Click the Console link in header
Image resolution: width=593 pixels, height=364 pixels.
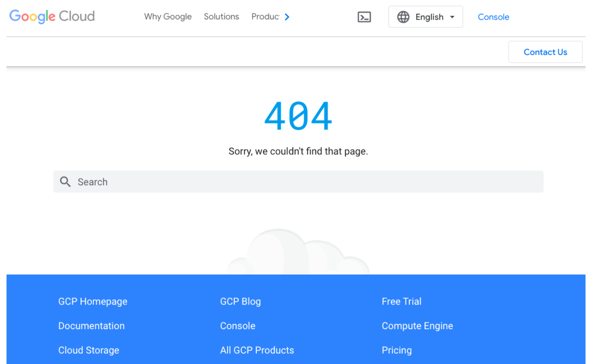[x=493, y=17]
